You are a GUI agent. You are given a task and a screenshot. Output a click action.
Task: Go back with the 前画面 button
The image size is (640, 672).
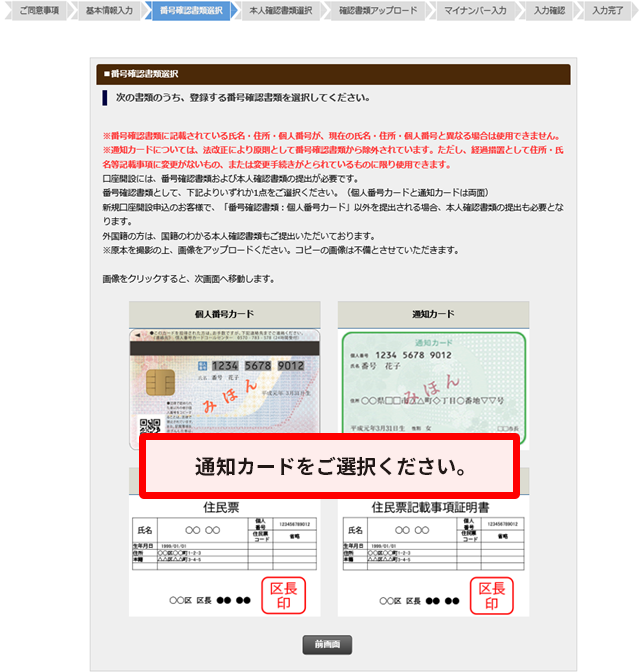pos(327,645)
